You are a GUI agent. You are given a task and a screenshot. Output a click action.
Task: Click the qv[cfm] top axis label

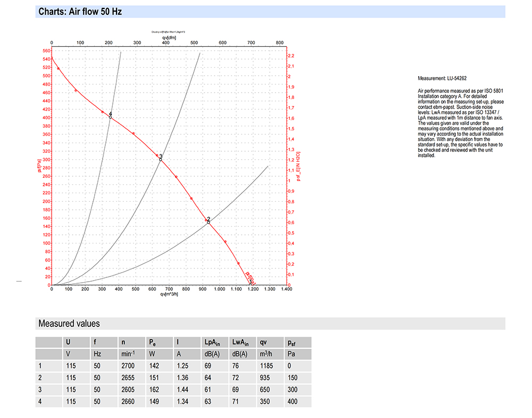pyautogui.click(x=168, y=38)
